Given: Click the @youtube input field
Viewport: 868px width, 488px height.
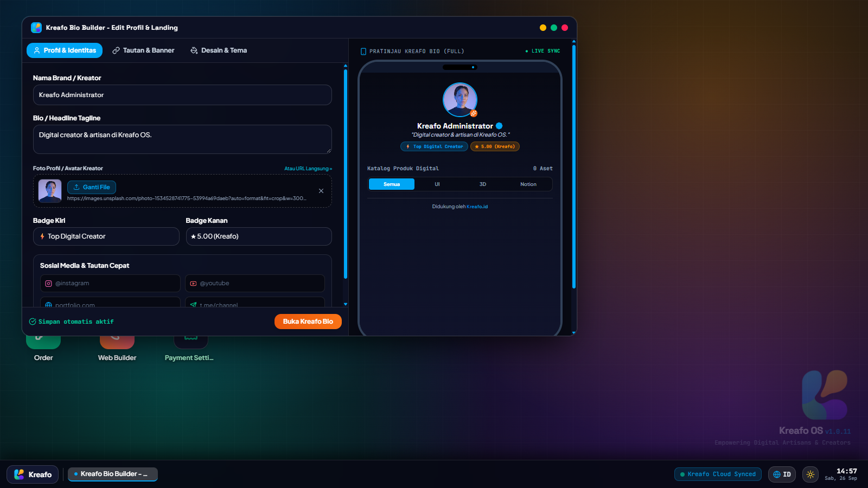Looking at the screenshot, I should [x=255, y=283].
